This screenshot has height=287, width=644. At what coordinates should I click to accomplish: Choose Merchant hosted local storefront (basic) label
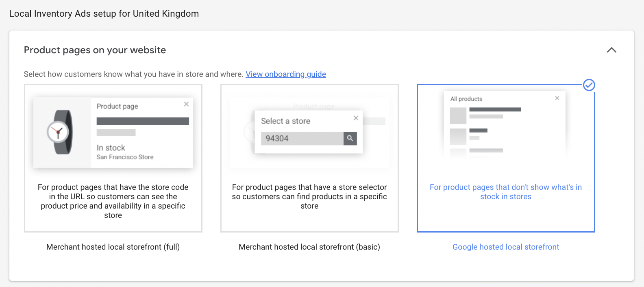(x=309, y=247)
